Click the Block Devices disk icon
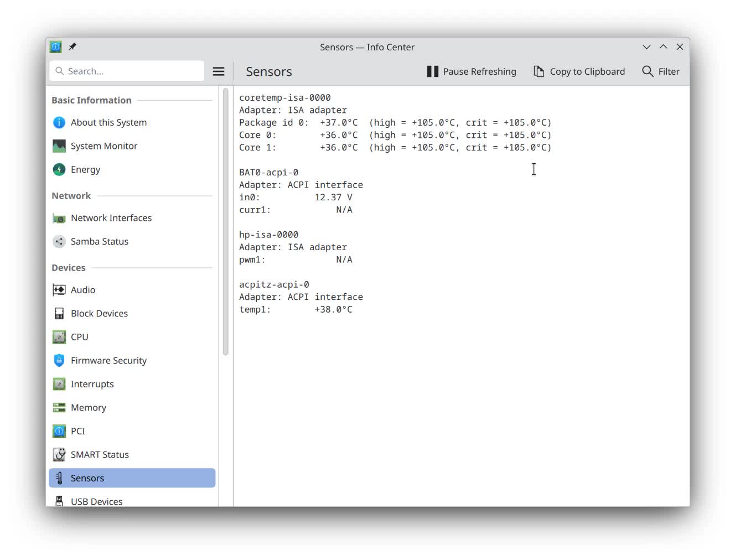 click(x=59, y=313)
